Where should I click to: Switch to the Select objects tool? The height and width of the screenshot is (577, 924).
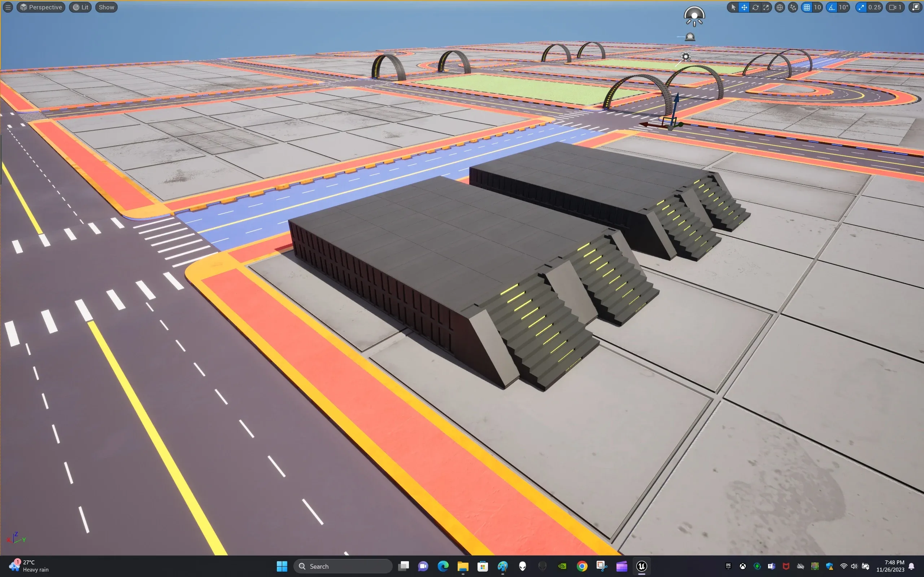[734, 7]
